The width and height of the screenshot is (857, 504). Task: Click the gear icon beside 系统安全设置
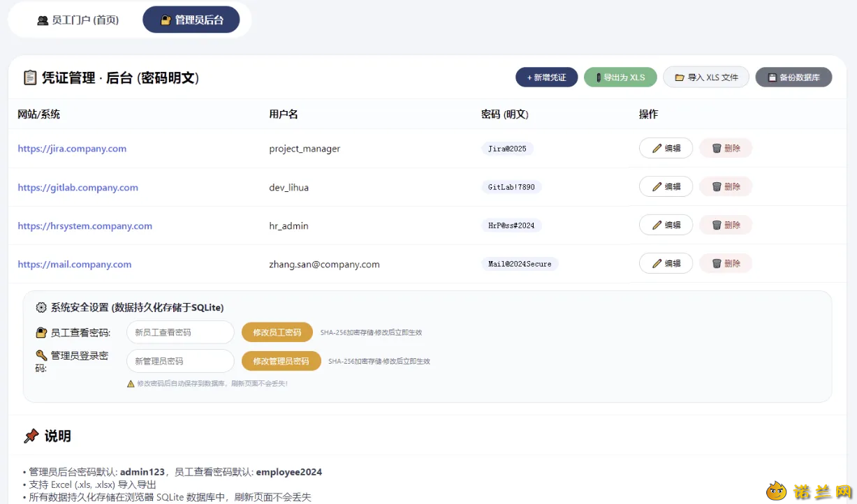pyautogui.click(x=41, y=307)
